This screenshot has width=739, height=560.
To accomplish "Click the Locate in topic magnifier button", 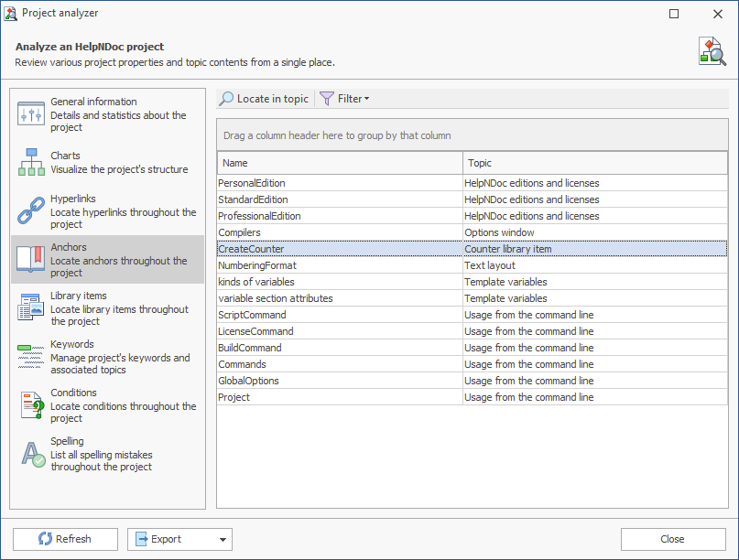I will coord(265,99).
